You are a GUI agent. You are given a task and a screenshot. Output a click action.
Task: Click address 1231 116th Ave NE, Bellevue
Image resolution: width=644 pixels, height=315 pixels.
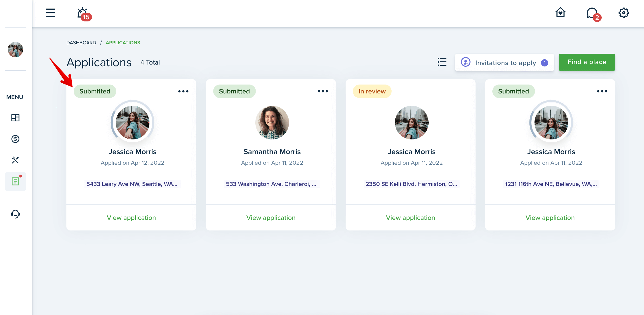coord(551,184)
